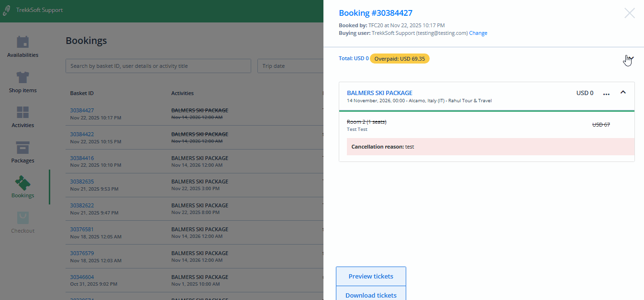Open the Trip date filter
This screenshot has width=644, height=300.
[x=290, y=66]
